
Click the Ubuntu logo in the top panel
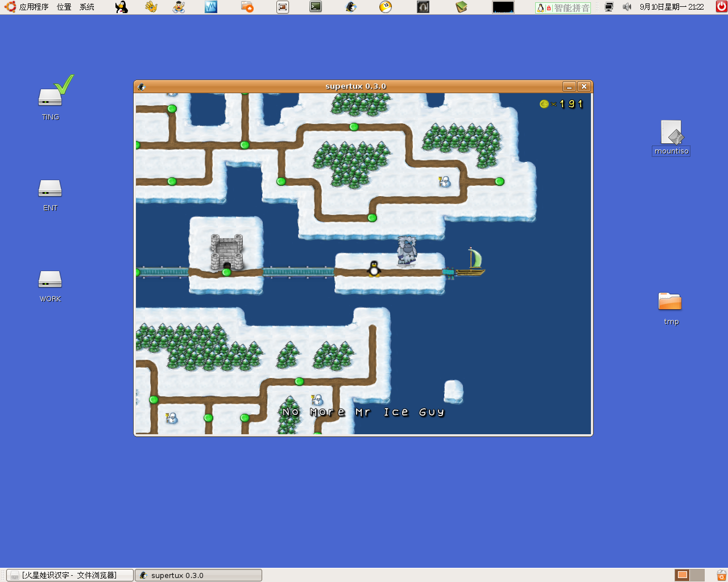tap(10, 7)
